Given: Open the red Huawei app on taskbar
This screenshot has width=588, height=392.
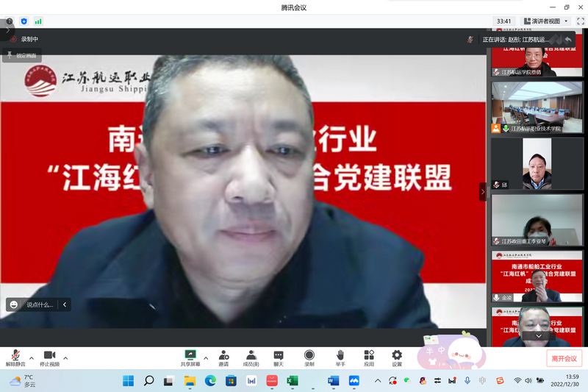Looking at the screenshot, I should tap(272, 381).
